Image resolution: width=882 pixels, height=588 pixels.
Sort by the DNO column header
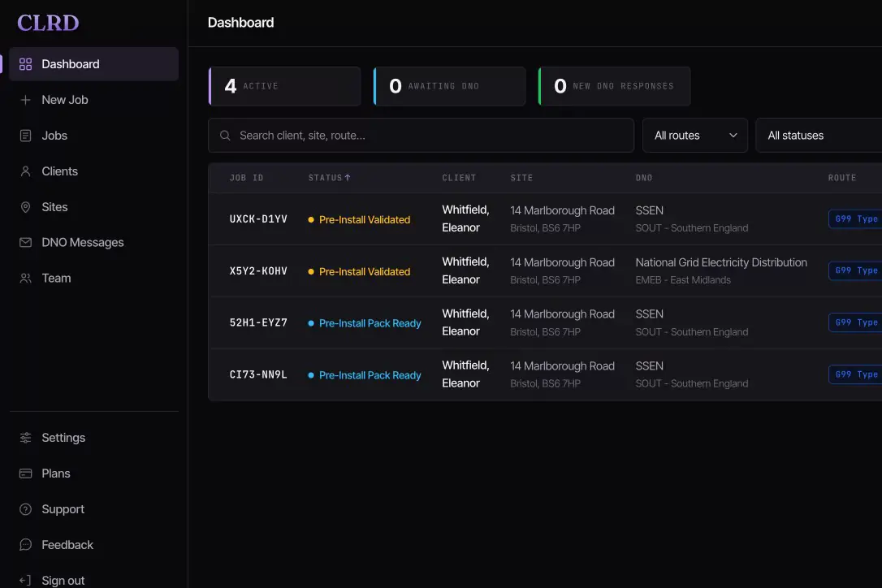[x=644, y=178]
